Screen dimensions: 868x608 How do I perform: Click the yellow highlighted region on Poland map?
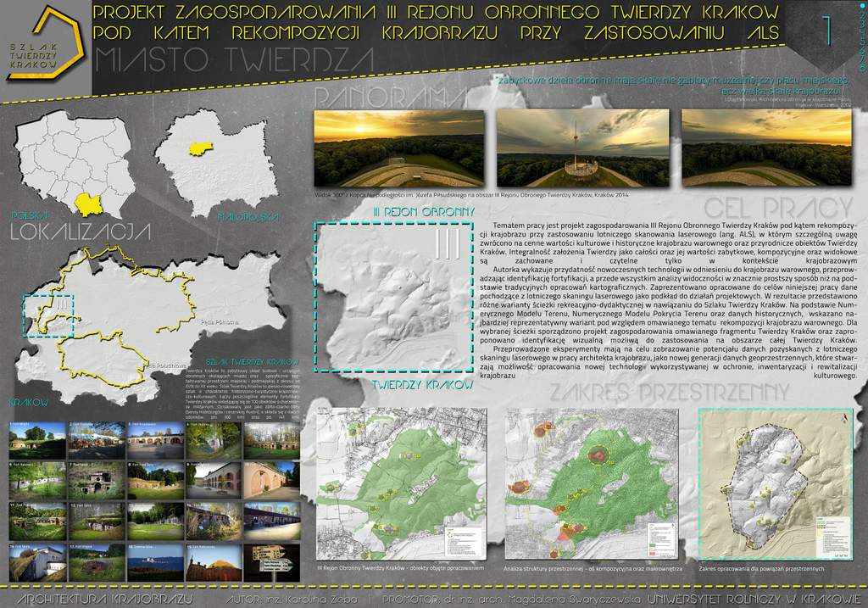point(91,203)
